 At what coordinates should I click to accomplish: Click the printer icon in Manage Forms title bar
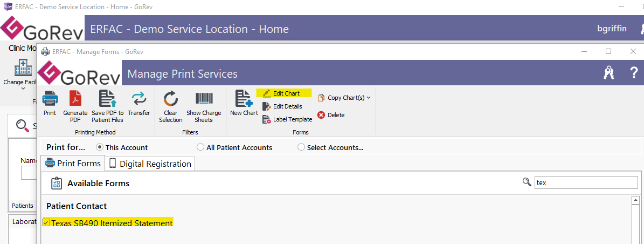point(45,51)
